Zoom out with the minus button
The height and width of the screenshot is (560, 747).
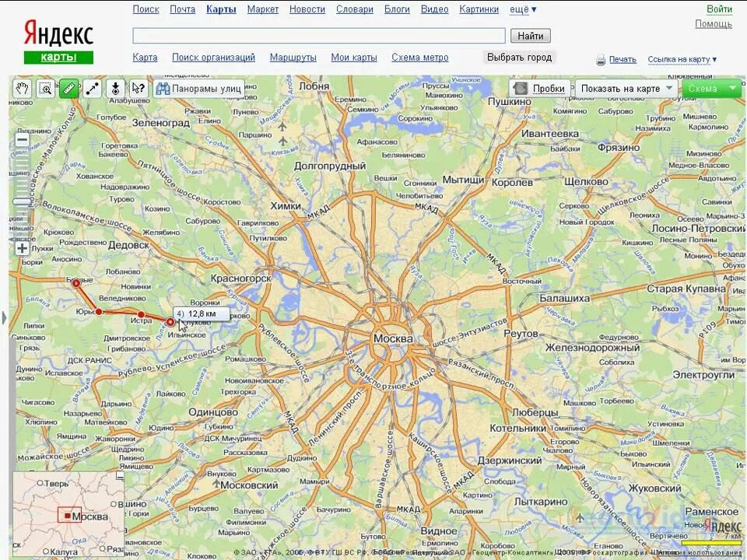22,140
